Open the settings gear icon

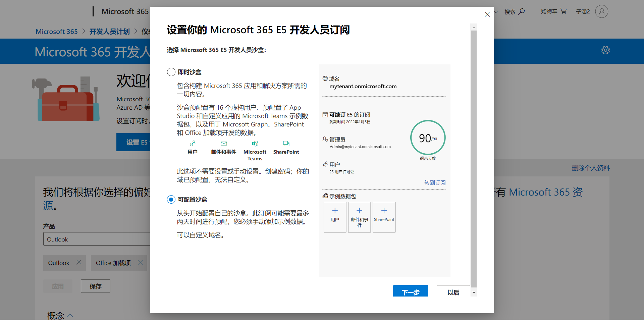pyautogui.click(x=605, y=50)
